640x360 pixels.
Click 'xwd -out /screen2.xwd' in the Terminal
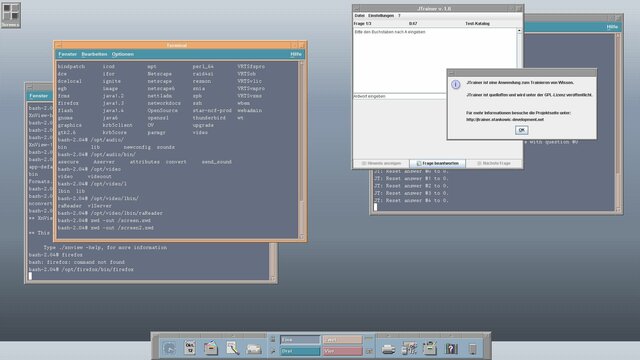tap(122, 228)
